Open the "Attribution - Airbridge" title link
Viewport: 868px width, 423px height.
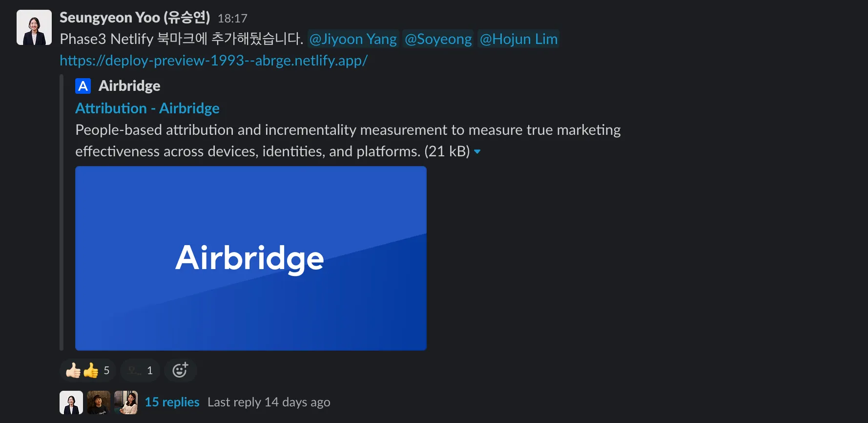click(x=147, y=108)
